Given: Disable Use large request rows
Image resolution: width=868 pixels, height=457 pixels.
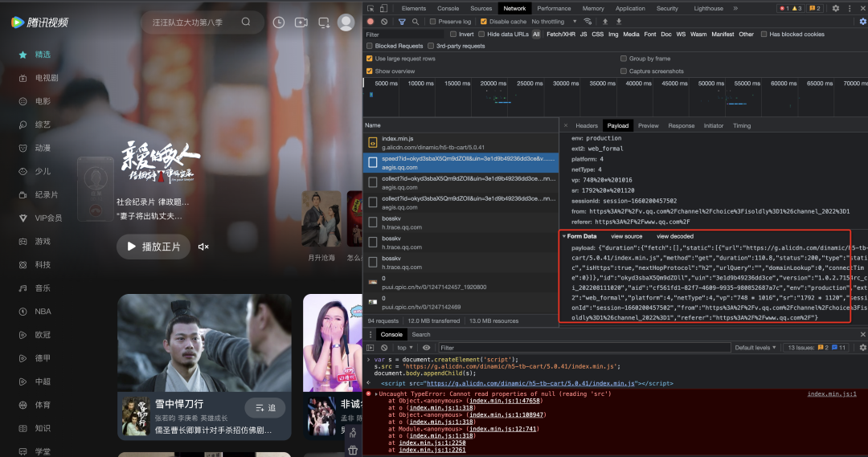Looking at the screenshot, I should [369, 59].
